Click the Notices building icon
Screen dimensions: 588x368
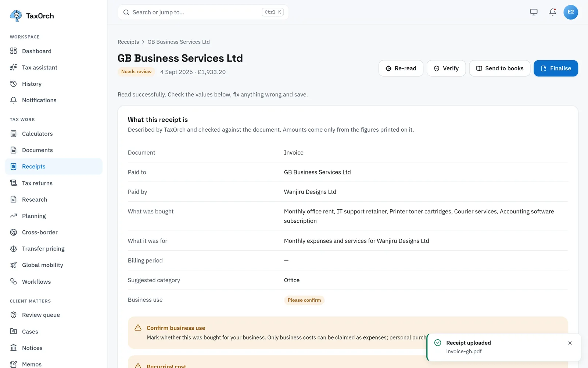tap(14, 348)
